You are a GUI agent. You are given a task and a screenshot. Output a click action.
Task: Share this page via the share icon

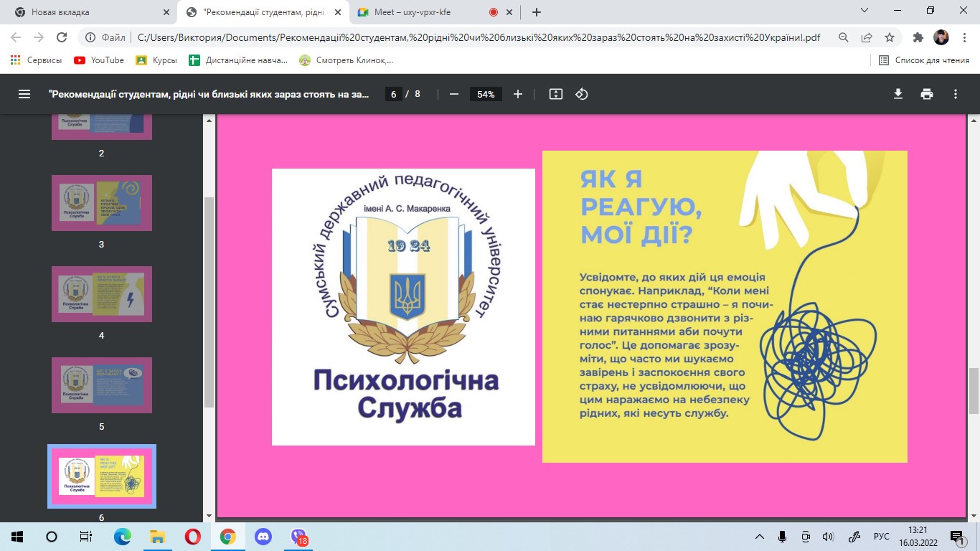(867, 37)
